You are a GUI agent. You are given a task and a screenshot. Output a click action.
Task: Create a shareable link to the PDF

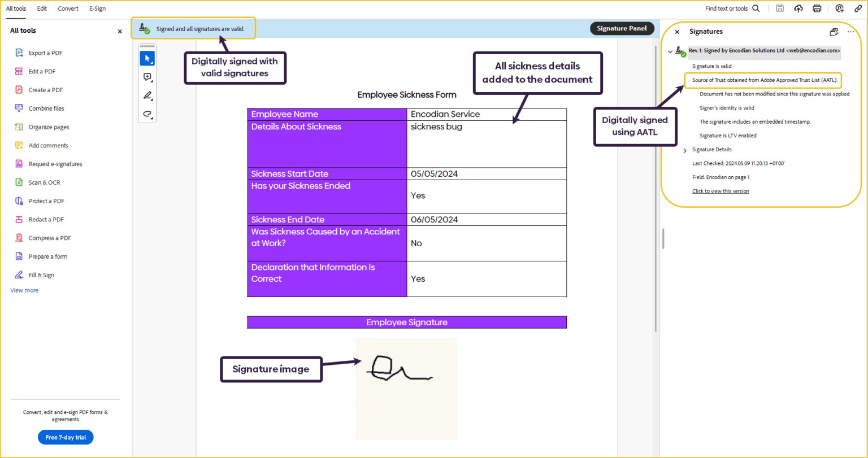tap(858, 8)
